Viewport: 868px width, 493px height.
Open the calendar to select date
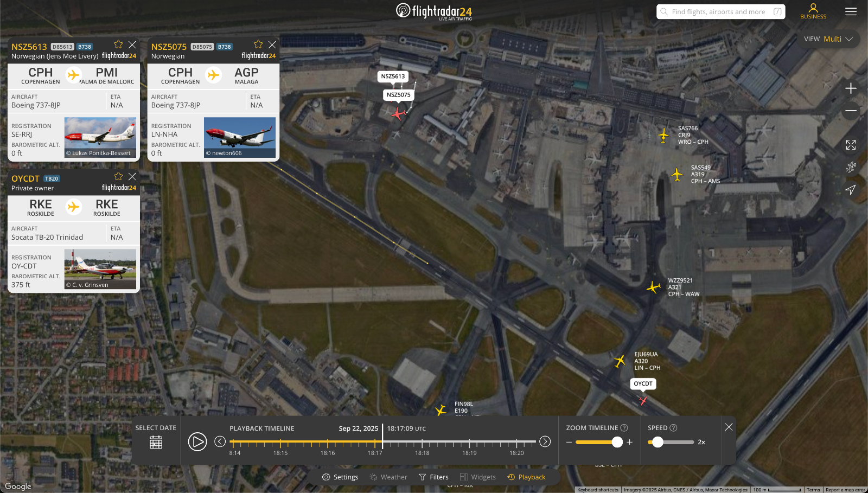pyautogui.click(x=156, y=443)
